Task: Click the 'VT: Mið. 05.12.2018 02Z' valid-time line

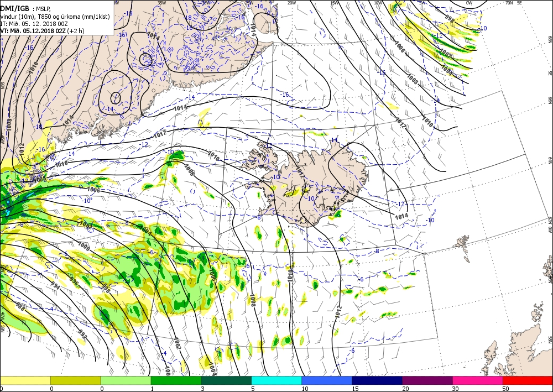Action: coord(33,30)
